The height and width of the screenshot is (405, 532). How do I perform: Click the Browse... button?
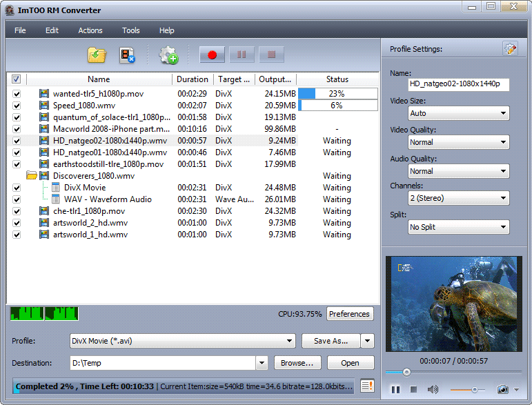point(297,363)
